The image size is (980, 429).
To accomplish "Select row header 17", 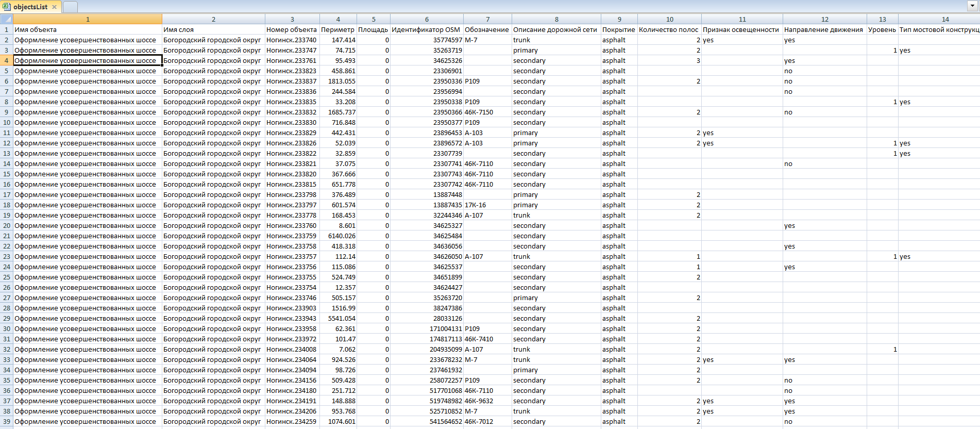I will coord(6,194).
